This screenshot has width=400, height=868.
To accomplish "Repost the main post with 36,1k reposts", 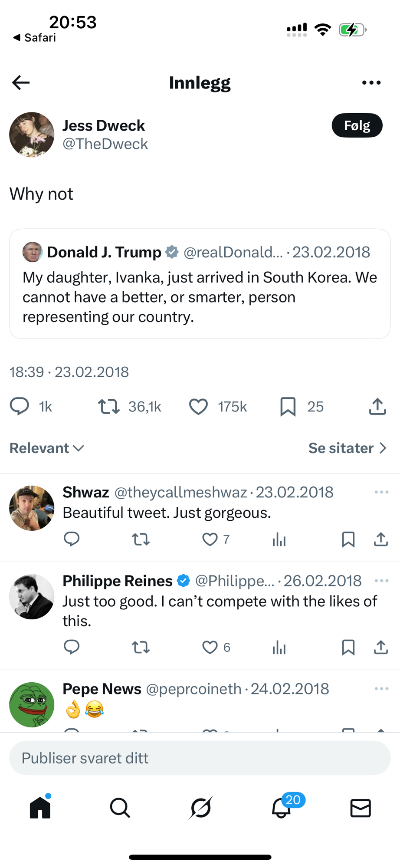I will coord(108,407).
